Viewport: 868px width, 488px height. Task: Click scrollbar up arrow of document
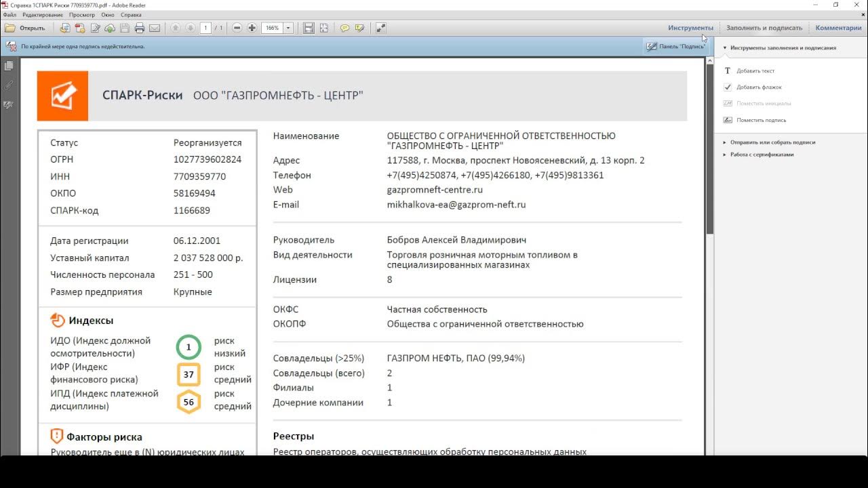tap(710, 60)
